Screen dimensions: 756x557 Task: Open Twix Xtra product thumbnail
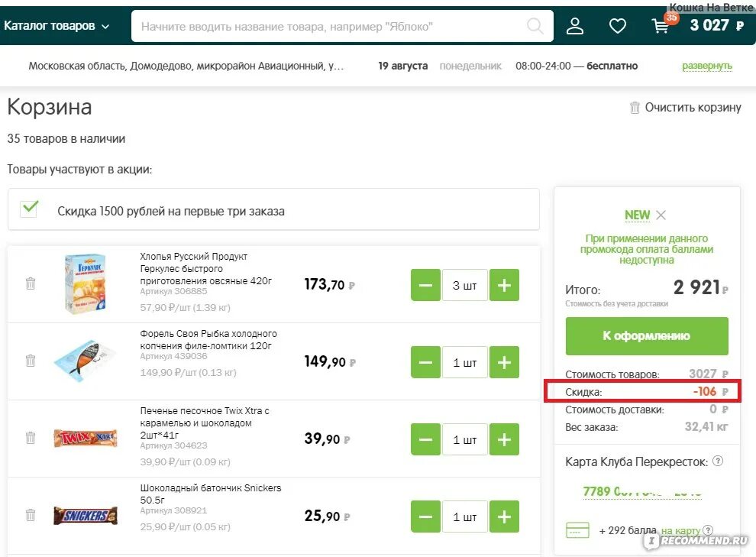[x=86, y=439]
